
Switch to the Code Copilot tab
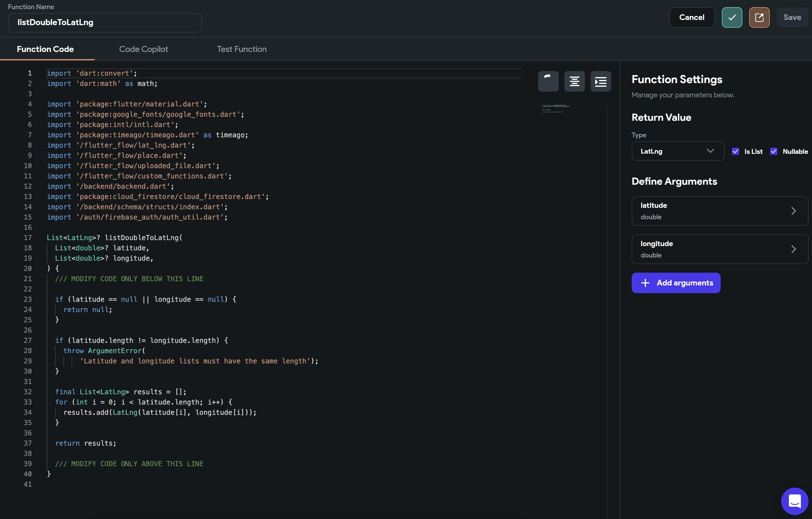(143, 49)
